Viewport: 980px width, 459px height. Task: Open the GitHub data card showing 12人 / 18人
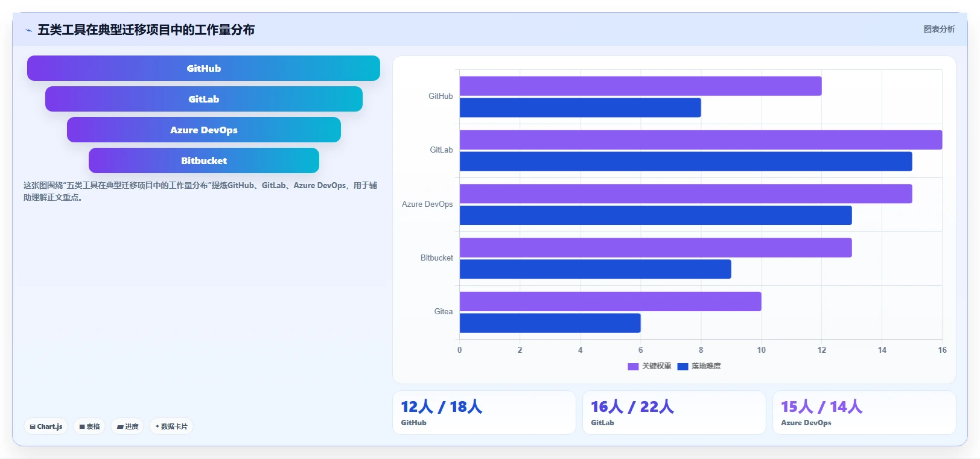click(484, 413)
